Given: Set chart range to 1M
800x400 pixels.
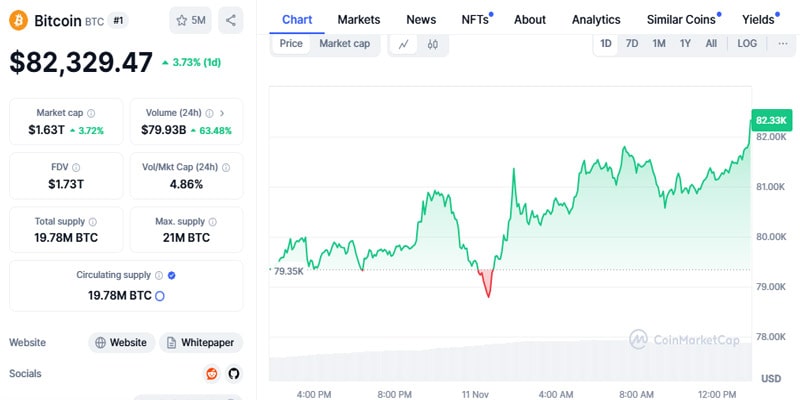Looking at the screenshot, I should click(x=659, y=44).
